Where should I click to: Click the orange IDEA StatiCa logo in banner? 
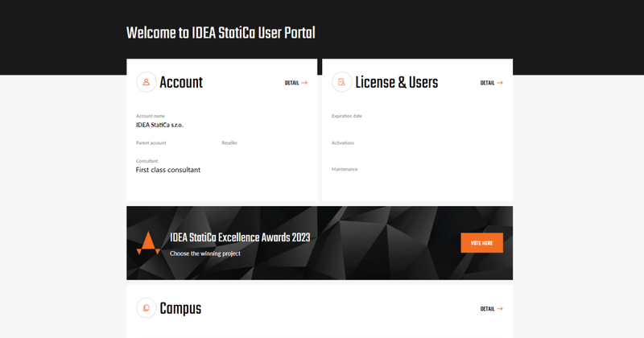coord(148,243)
